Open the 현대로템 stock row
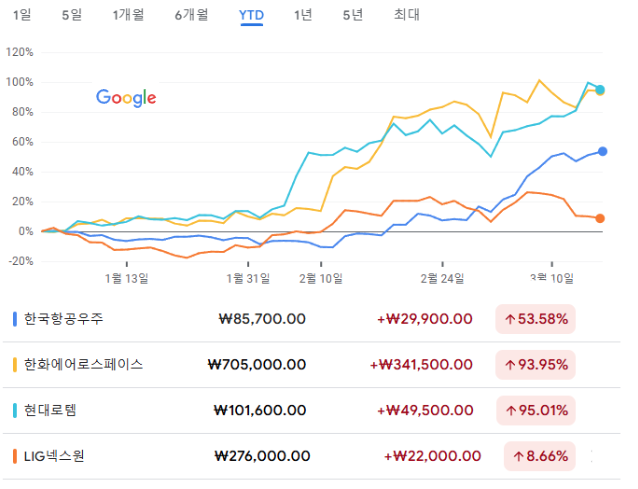The image size is (638, 489). tap(311, 410)
